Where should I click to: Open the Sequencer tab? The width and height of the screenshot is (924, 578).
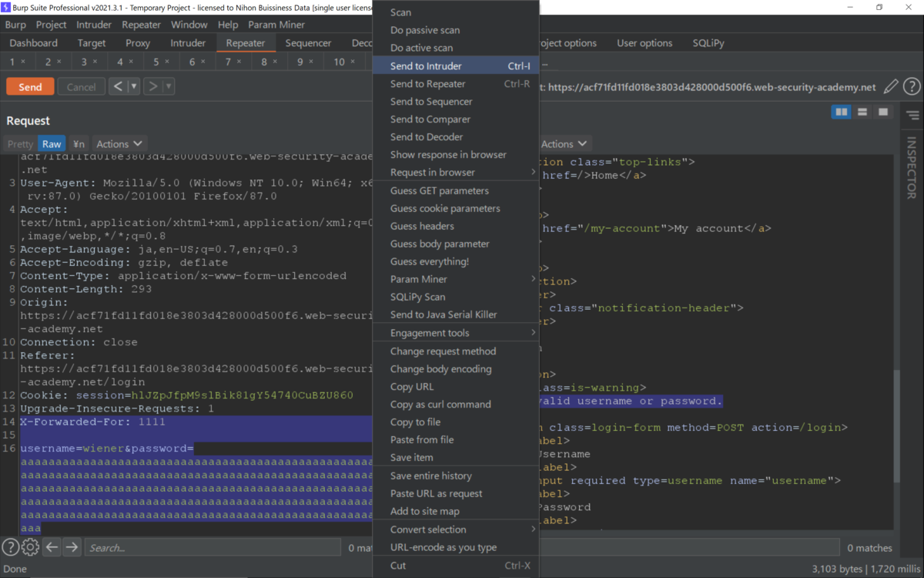tap(308, 43)
